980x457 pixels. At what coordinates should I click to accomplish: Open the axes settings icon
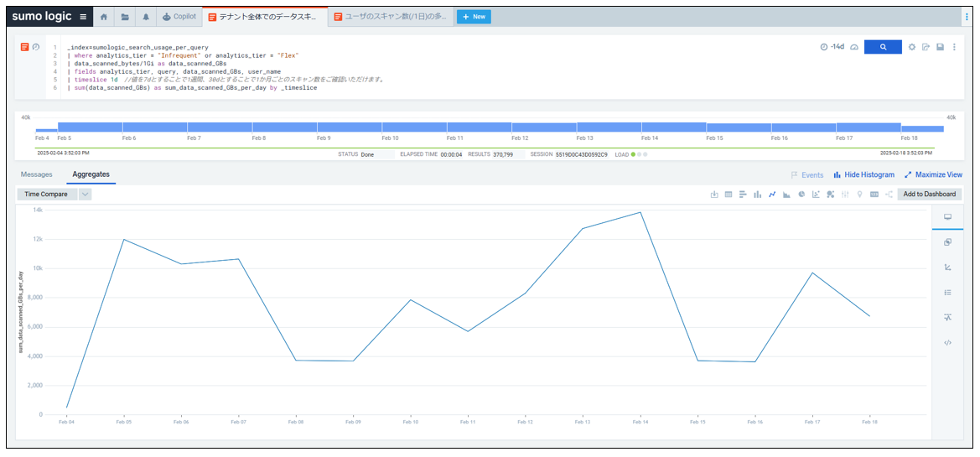947,267
